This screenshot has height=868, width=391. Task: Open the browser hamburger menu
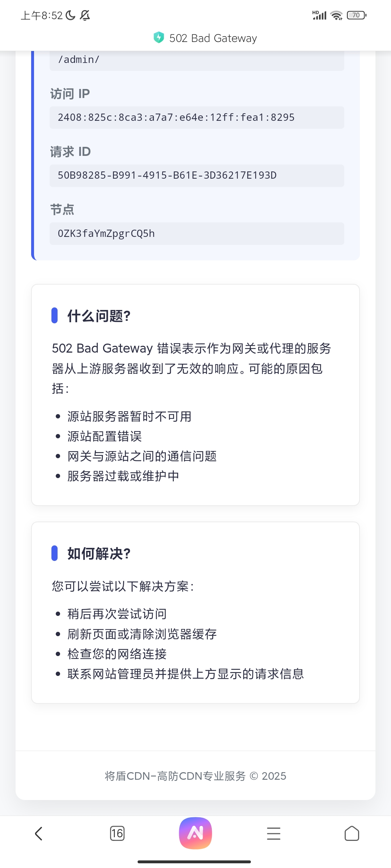[274, 834]
